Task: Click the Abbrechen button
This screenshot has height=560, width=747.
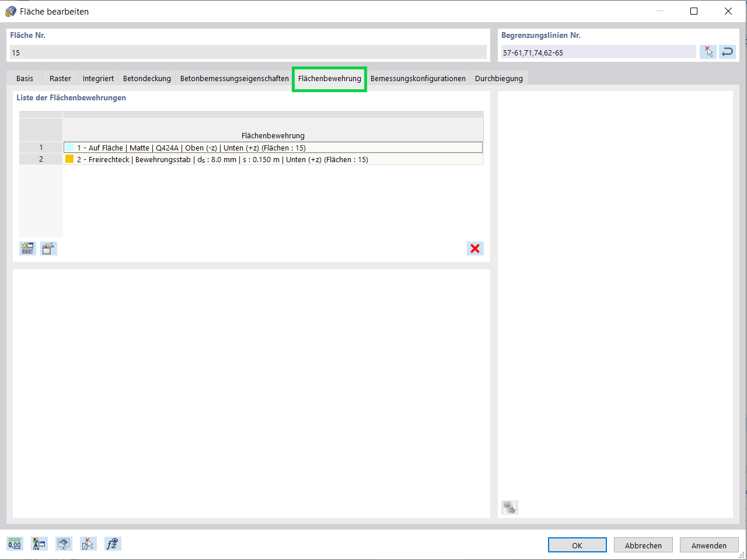Action: 643,545
